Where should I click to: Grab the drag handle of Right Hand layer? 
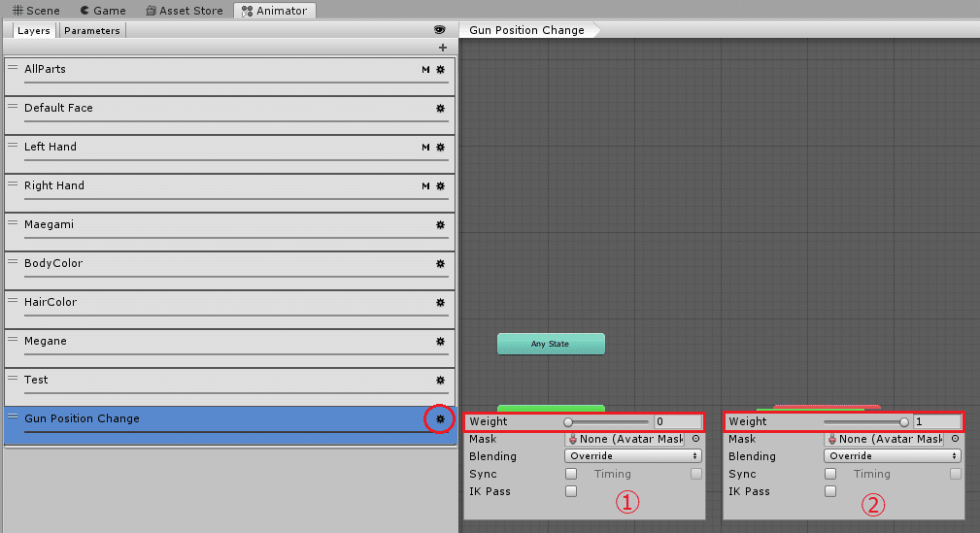pyautogui.click(x=13, y=183)
